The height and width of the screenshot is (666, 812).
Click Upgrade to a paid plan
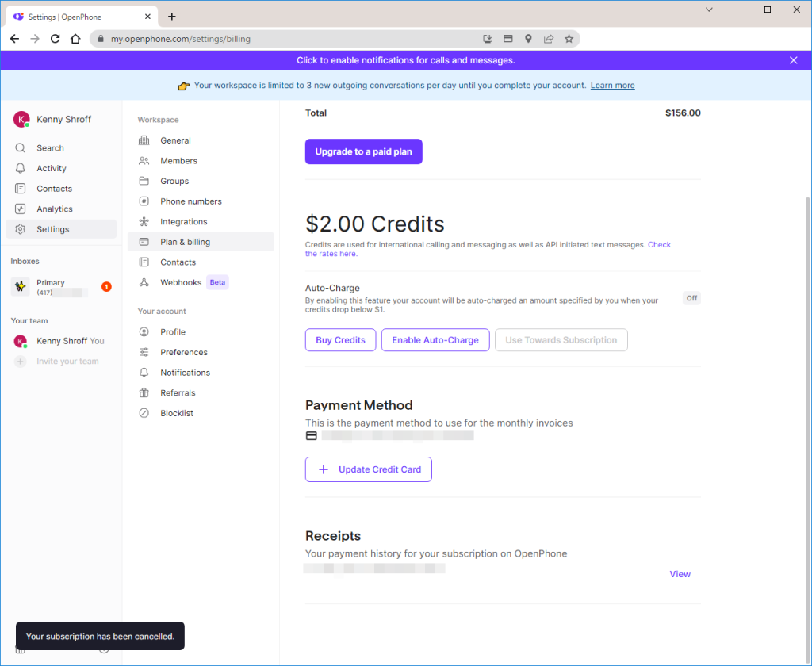click(363, 151)
